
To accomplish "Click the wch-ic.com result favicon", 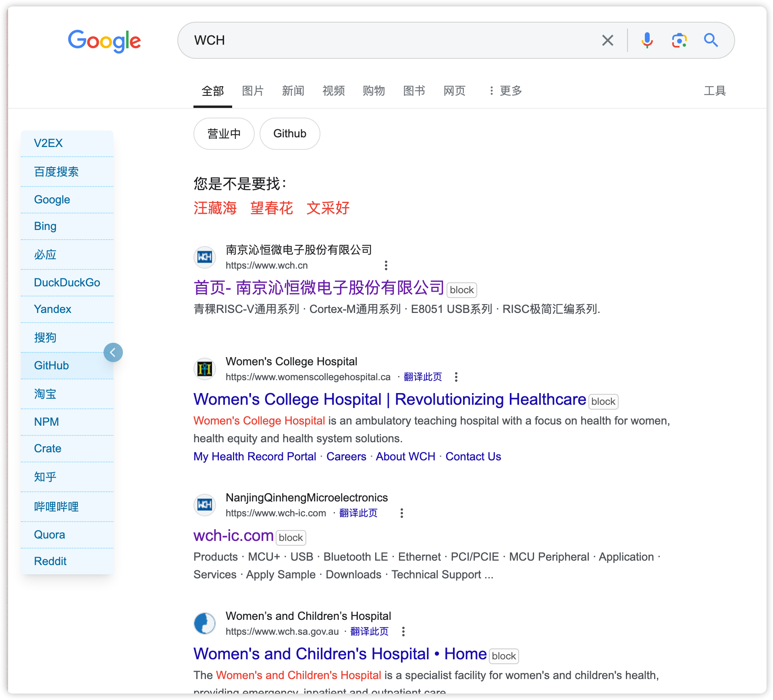I will pyautogui.click(x=205, y=505).
